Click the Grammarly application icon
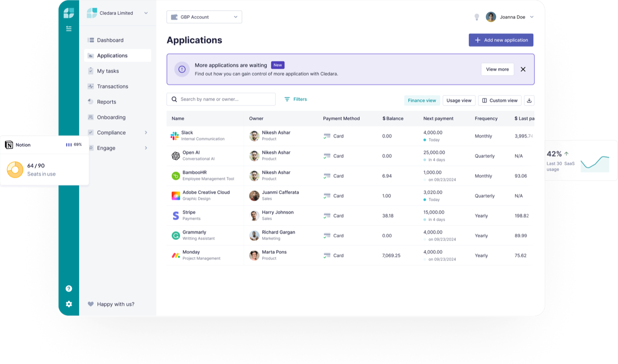Viewport: 618px width, 364px height. coord(176,236)
